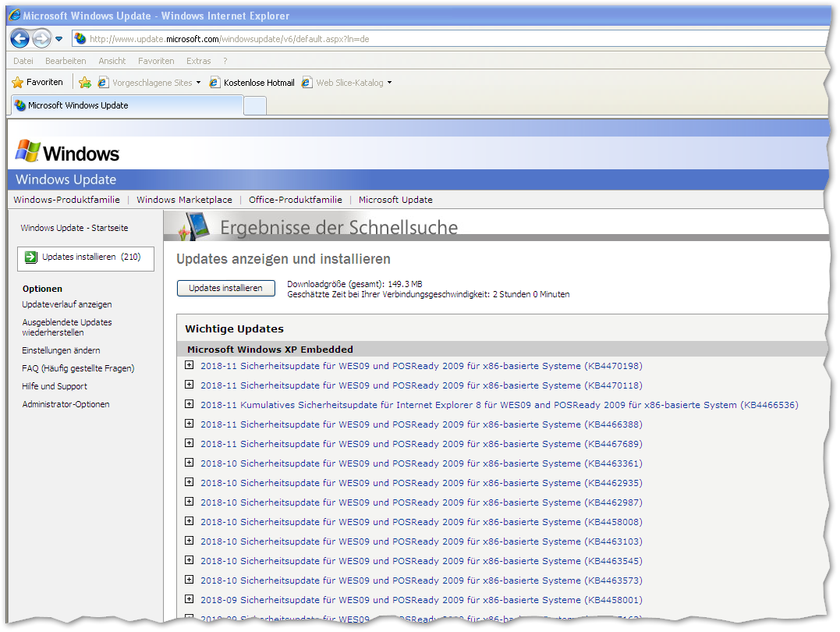This screenshot has width=840, height=632.
Task: Click the Favoriten star icon
Action: [x=18, y=83]
